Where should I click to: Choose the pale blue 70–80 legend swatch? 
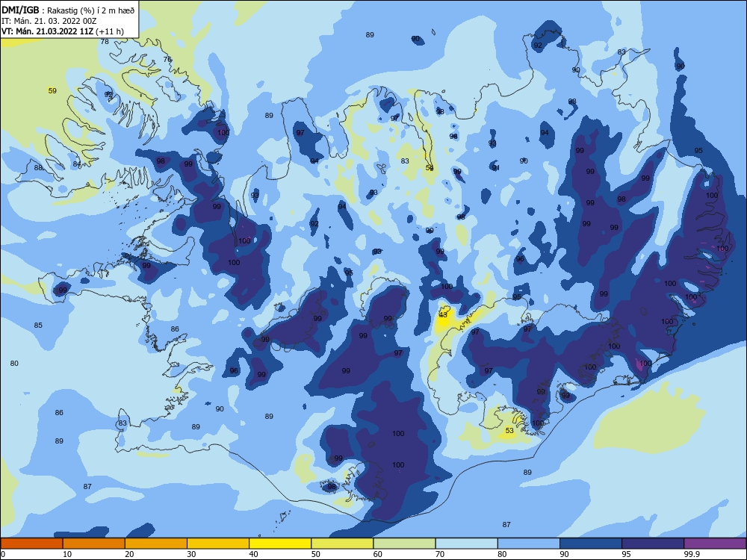coord(466,544)
